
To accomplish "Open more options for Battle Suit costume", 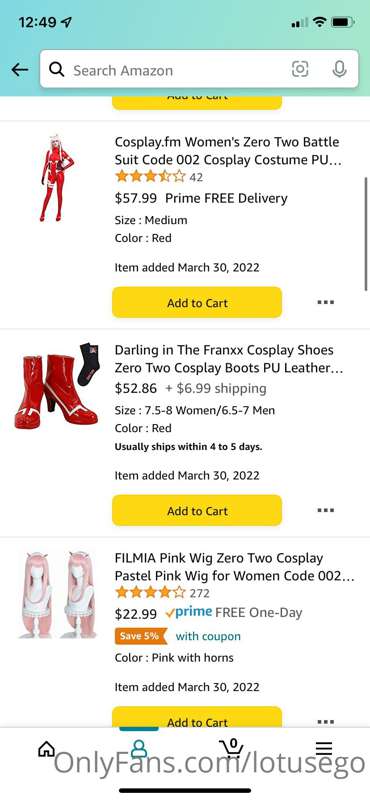I will [x=325, y=302].
